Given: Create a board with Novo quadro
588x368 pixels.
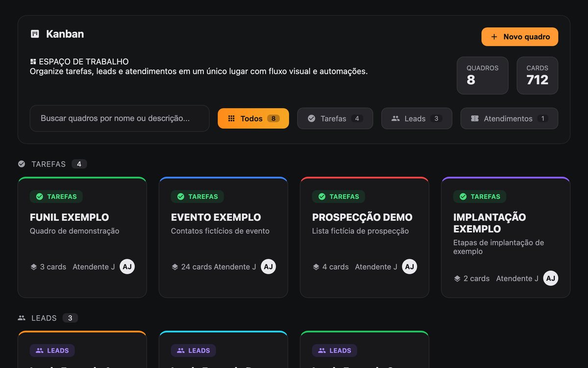Looking at the screenshot, I should click(520, 37).
